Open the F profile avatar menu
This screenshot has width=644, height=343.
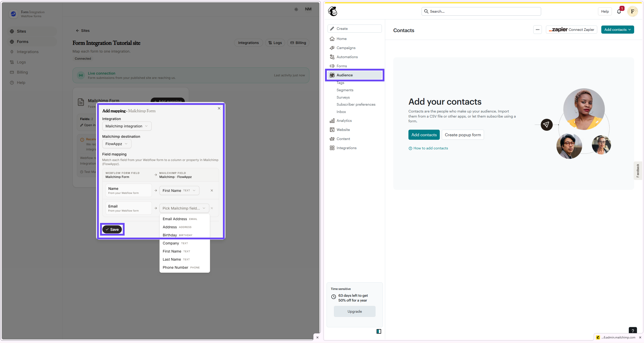click(x=632, y=11)
